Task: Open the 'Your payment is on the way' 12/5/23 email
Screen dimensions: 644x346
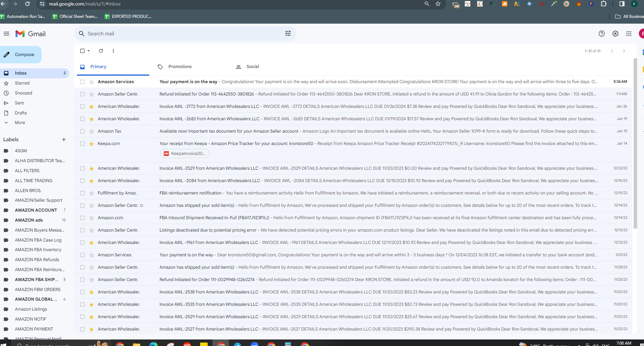Action: (353, 255)
